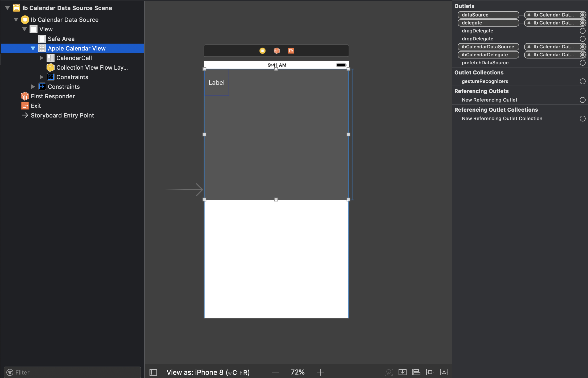Click Exit icon in scene dock

[291, 51]
